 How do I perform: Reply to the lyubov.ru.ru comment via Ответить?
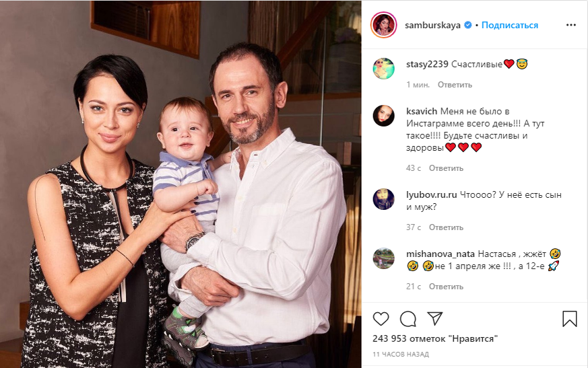point(446,227)
